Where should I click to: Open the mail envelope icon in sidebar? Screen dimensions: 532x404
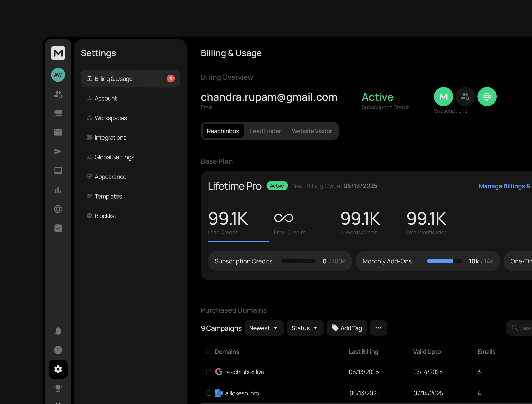coord(58,132)
